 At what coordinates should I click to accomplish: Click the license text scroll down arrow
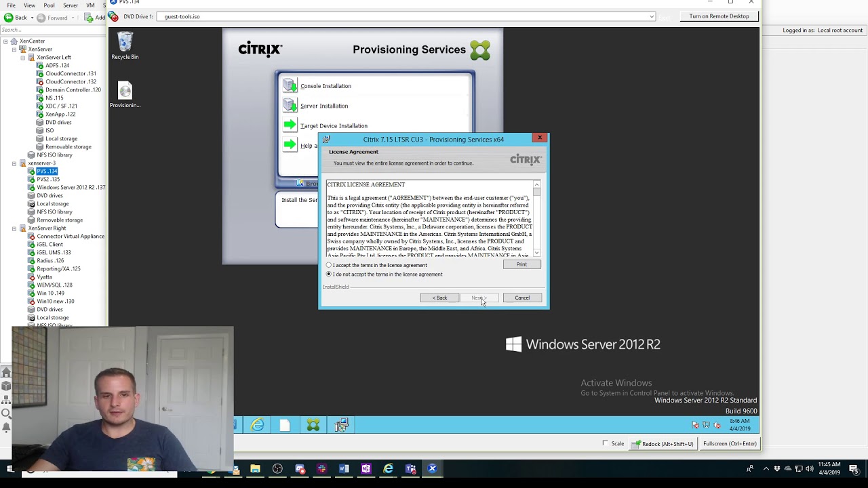(536, 253)
